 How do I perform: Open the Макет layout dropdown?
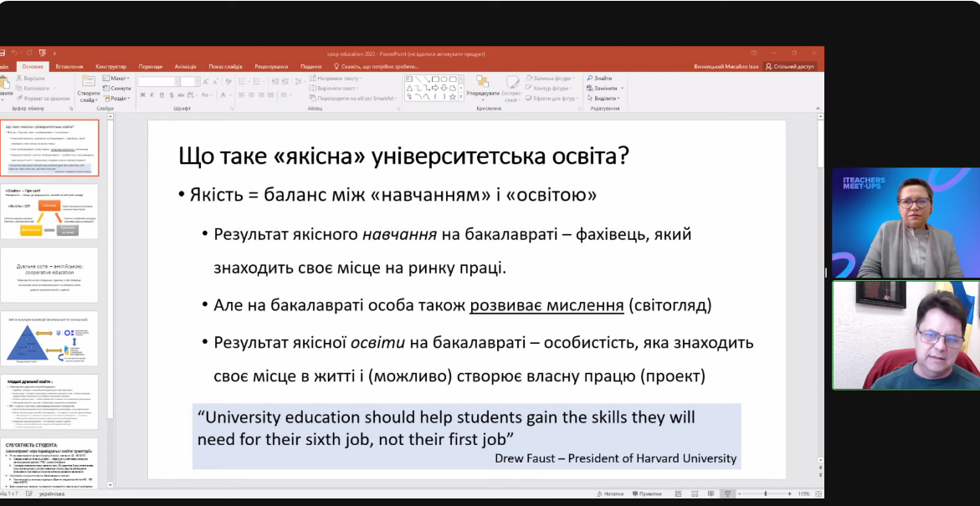(x=116, y=78)
